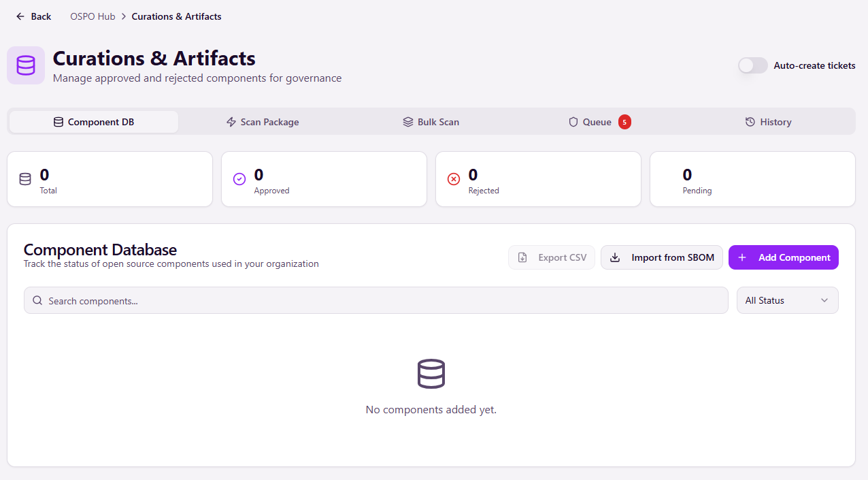Screen dimensions: 868x480
Task: Click the Rejected label text
Action: pos(484,191)
